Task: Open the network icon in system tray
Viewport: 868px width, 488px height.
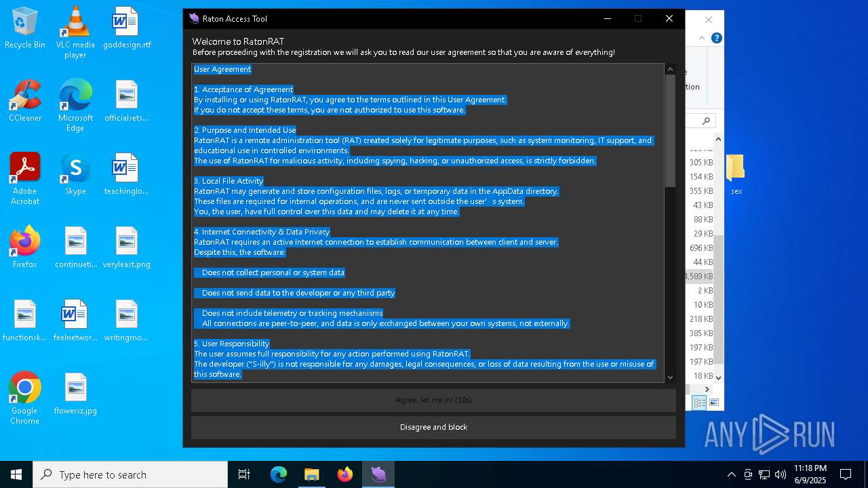Action: pos(764,474)
